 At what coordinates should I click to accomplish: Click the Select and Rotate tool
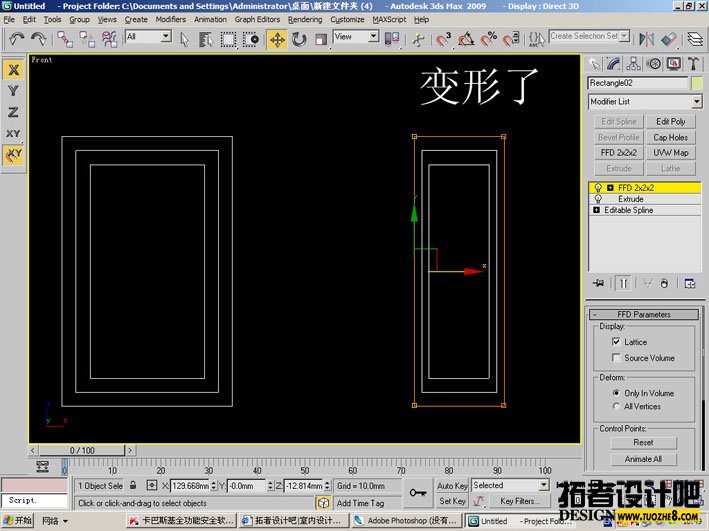[x=299, y=39]
